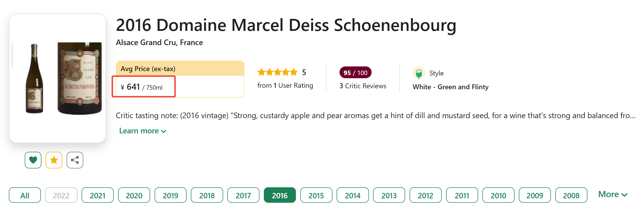The width and height of the screenshot is (644, 215).
Task: Select the 2008 vintage tab
Action: [x=571, y=195]
